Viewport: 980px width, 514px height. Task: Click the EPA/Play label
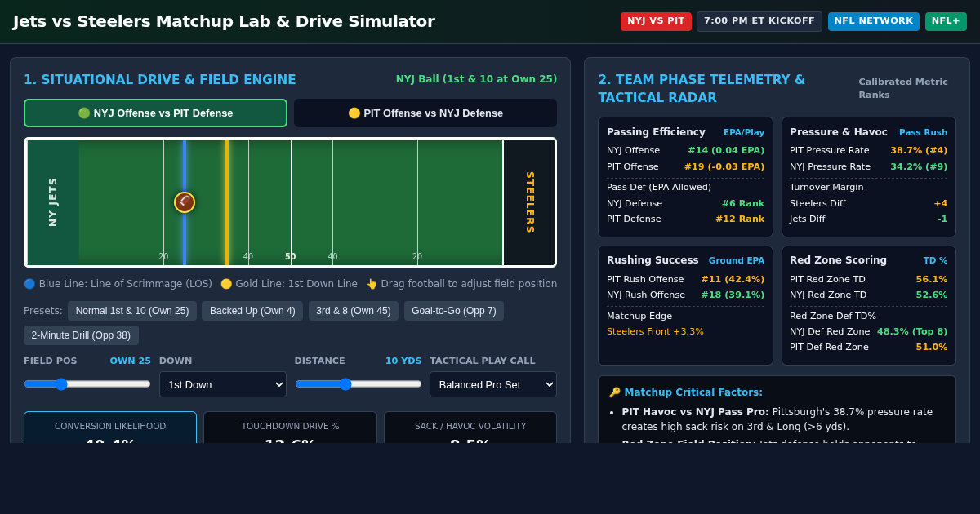744,132
